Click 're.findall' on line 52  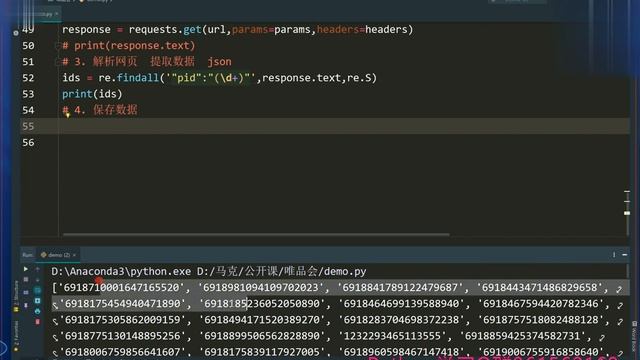point(128,78)
